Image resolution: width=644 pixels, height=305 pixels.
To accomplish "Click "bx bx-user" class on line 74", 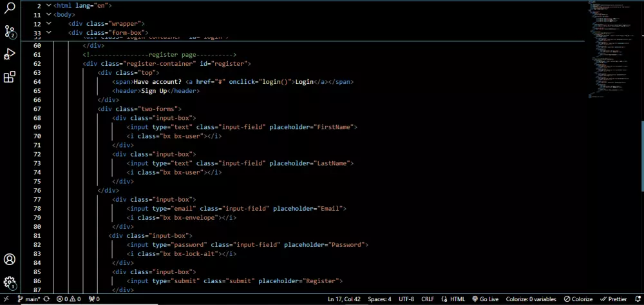I will tap(182, 172).
